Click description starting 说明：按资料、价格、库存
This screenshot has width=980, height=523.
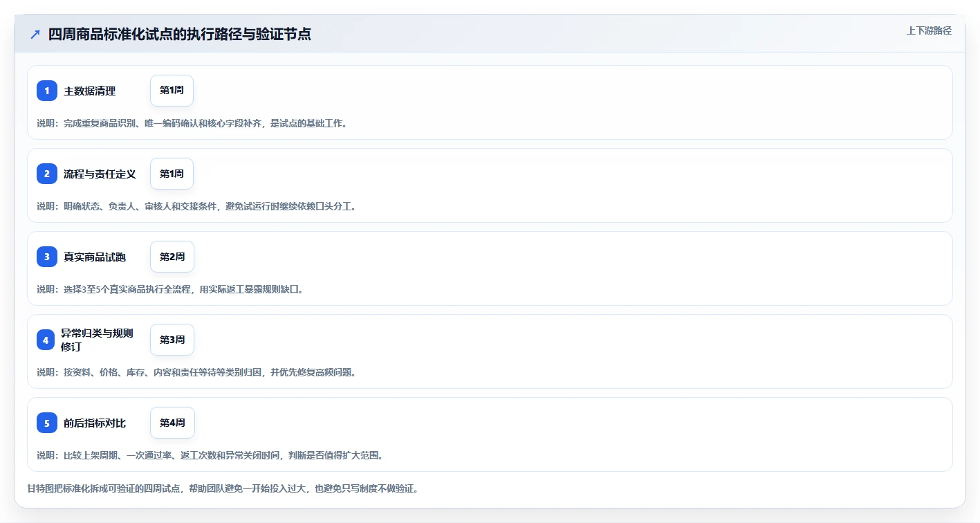tap(197, 372)
